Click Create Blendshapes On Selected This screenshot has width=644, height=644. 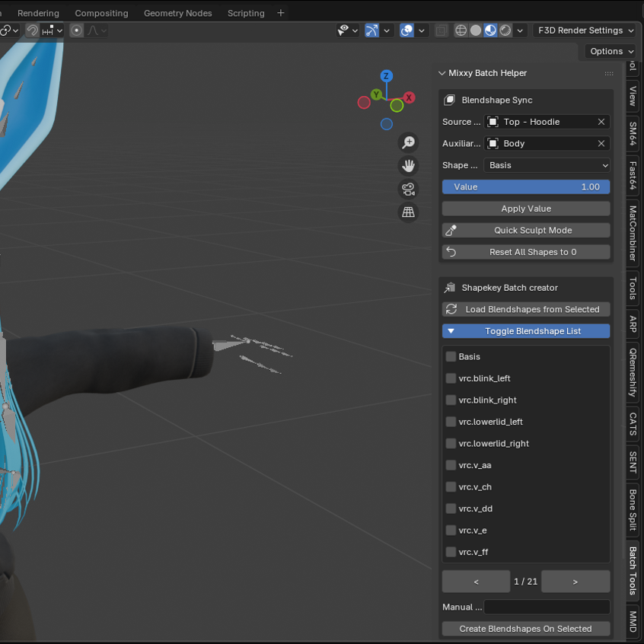[x=526, y=629]
